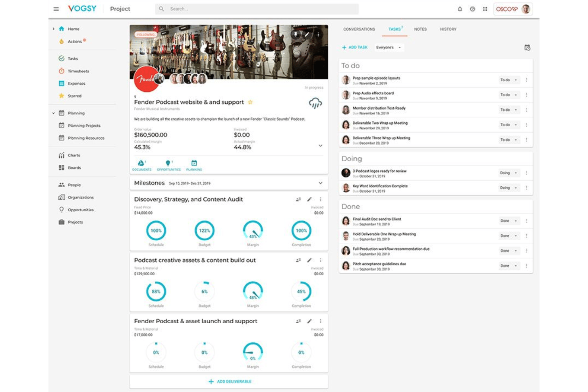Image resolution: width=588 pixels, height=392 pixels.
Task: Open the hamburger menu icon
Action: pyautogui.click(x=56, y=9)
